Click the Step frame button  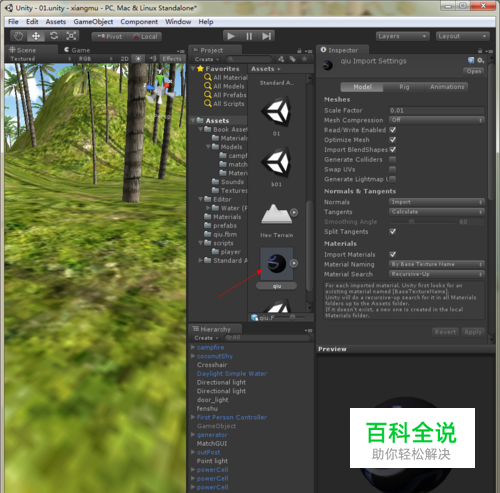click(x=266, y=36)
